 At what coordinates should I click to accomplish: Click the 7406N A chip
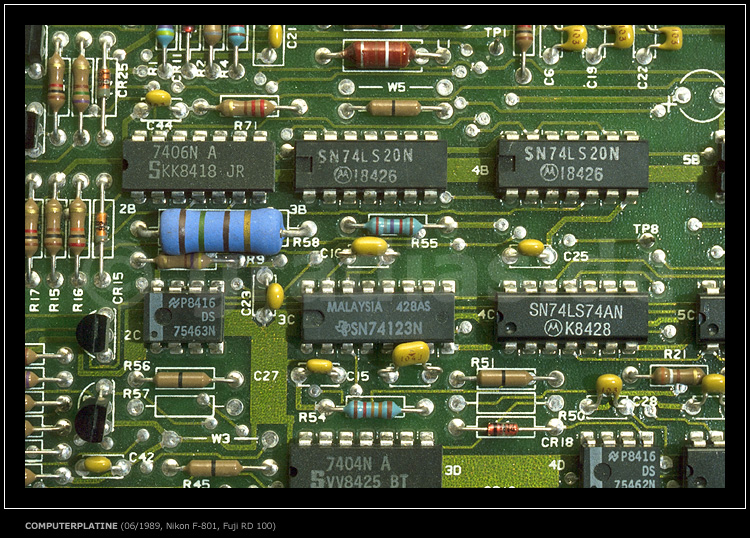click(198, 163)
